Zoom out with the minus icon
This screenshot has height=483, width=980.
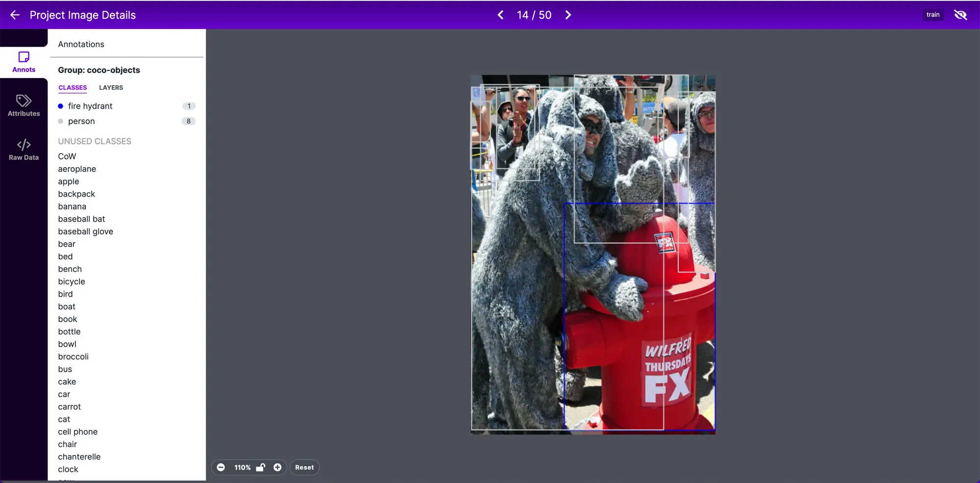coord(221,467)
